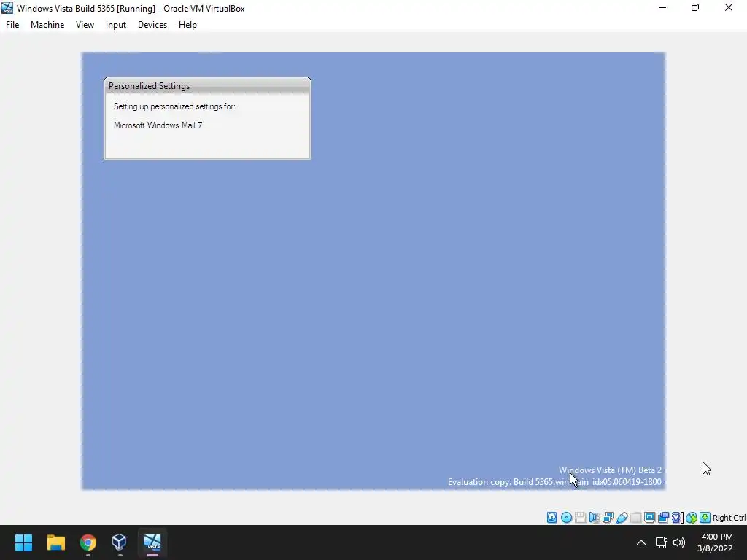The width and height of the screenshot is (747, 560).
Task: Open VirtualBox Manager from taskbar
Action: coord(119,542)
